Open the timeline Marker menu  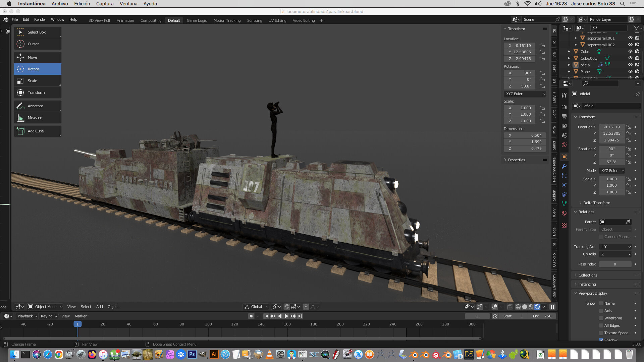point(80,316)
